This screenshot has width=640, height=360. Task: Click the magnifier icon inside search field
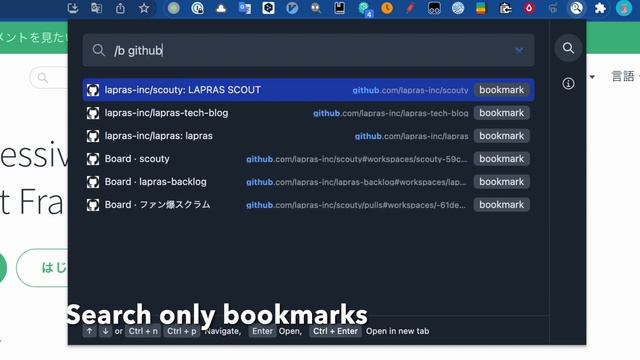(x=98, y=50)
